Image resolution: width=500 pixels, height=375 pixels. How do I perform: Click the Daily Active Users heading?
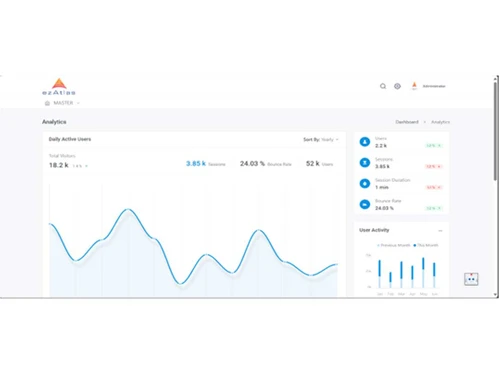coord(70,139)
